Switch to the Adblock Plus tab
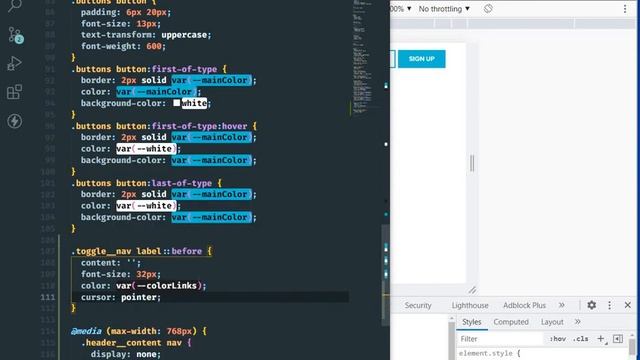 point(524,305)
